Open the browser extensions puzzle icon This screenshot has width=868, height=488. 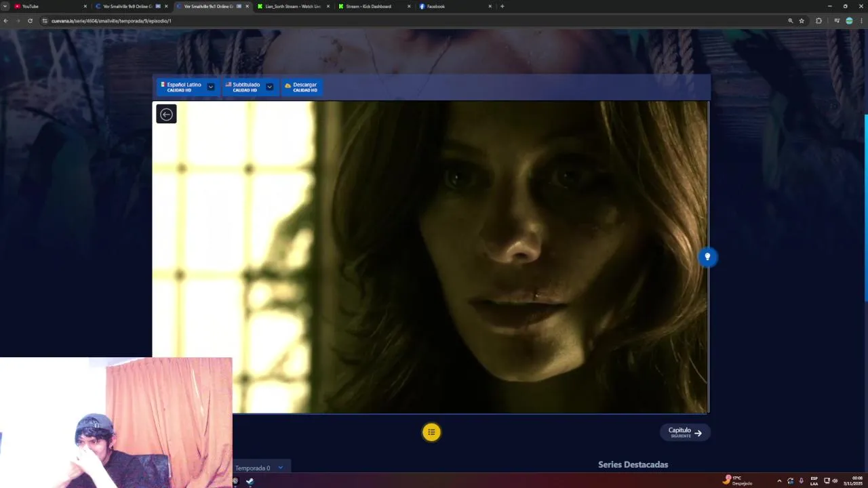click(818, 21)
